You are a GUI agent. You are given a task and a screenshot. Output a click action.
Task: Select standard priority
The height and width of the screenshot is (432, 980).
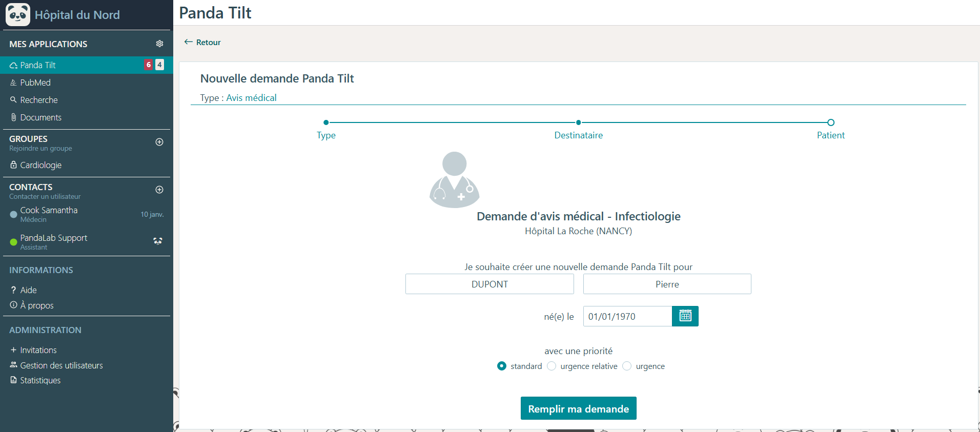(502, 366)
